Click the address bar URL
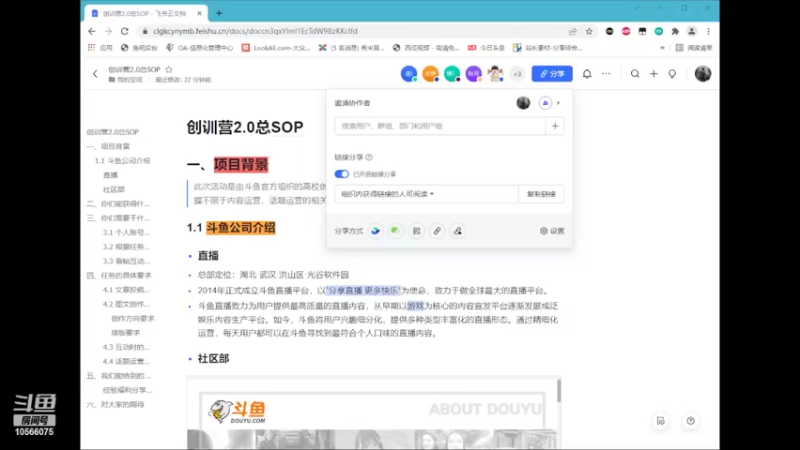This screenshot has width=800, height=450. pos(255,31)
